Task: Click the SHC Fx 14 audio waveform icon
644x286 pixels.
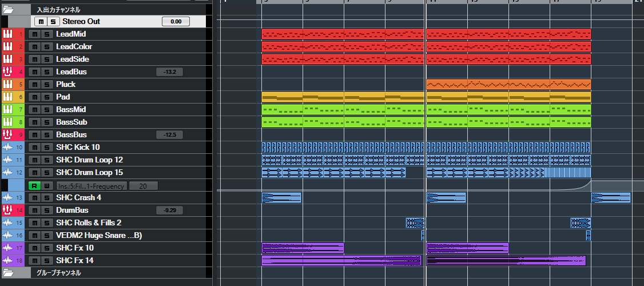Action: (7, 260)
